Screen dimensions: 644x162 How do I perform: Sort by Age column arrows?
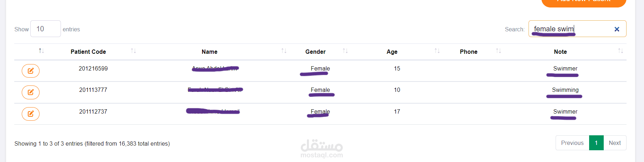(x=437, y=51)
